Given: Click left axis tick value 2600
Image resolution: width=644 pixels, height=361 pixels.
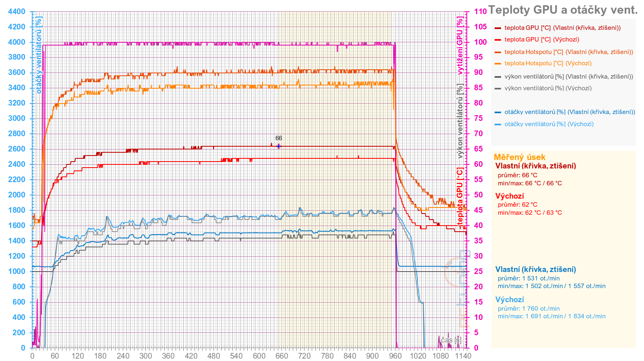Looking at the screenshot, I should 17,149.
